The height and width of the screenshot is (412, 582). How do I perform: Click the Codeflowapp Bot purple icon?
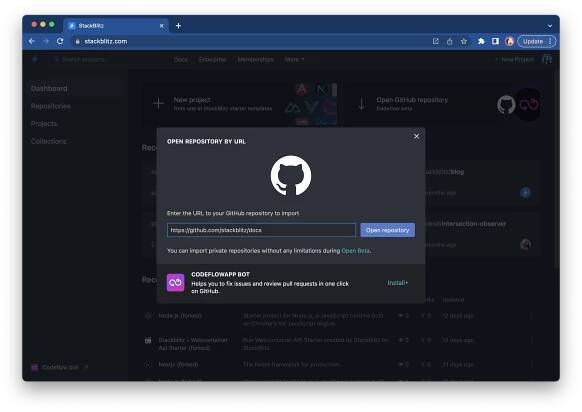click(175, 283)
